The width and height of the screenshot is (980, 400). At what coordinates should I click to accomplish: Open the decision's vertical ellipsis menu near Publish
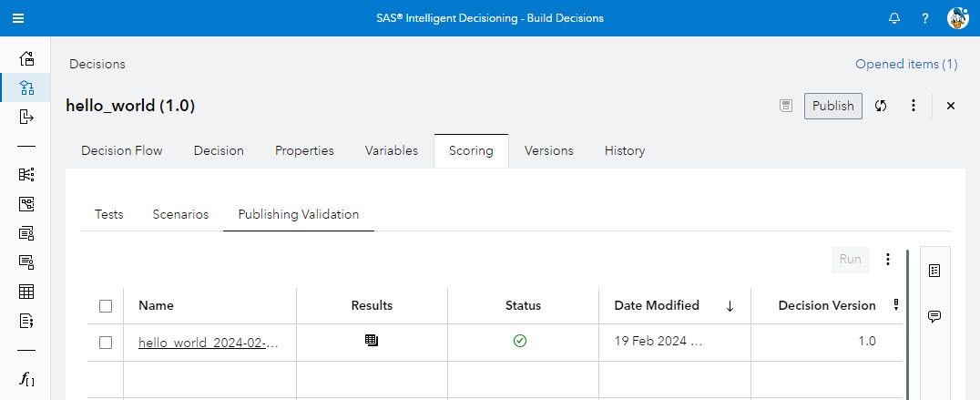click(x=914, y=106)
